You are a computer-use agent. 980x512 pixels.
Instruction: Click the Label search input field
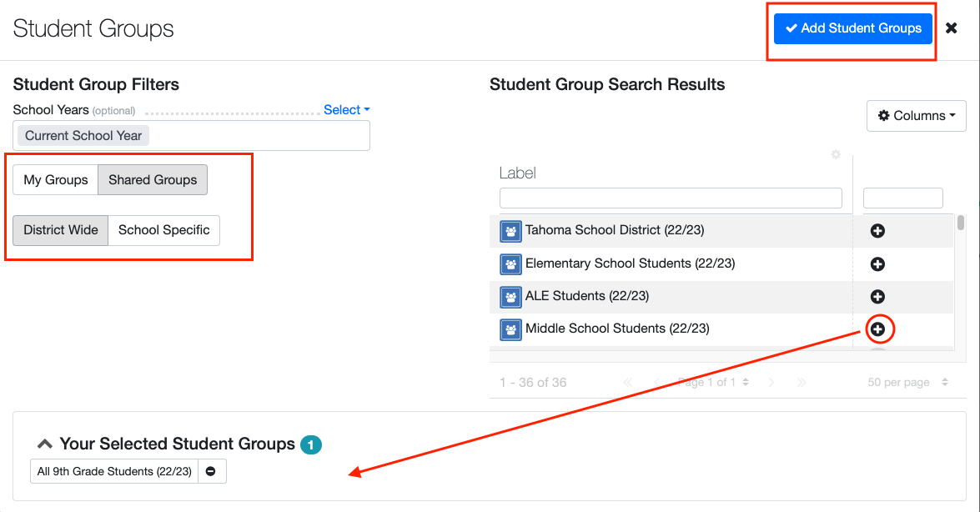coord(671,198)
